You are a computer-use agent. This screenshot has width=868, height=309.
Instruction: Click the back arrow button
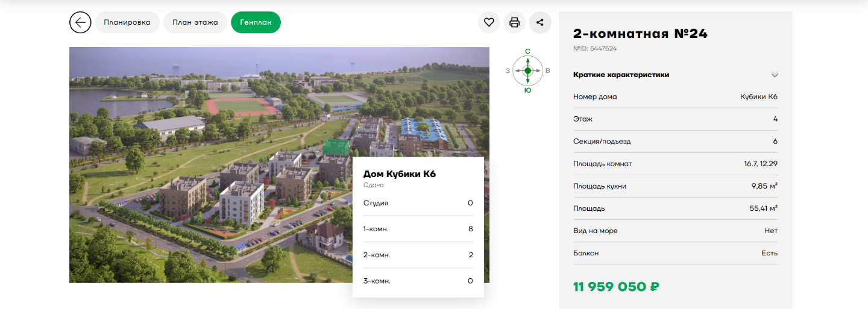(80, 23)
